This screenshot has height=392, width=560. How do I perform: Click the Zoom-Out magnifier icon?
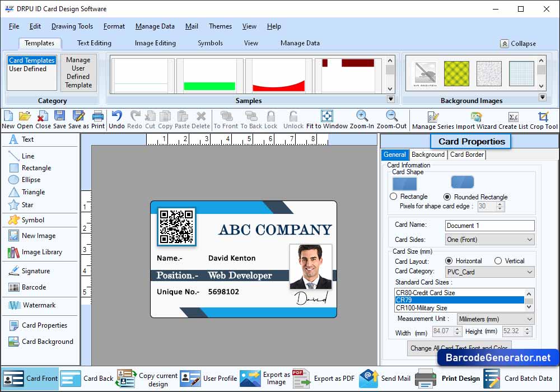click(392, 116)
